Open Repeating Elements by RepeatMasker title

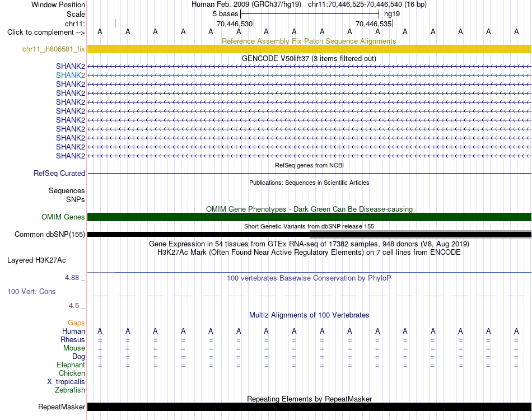309,399
